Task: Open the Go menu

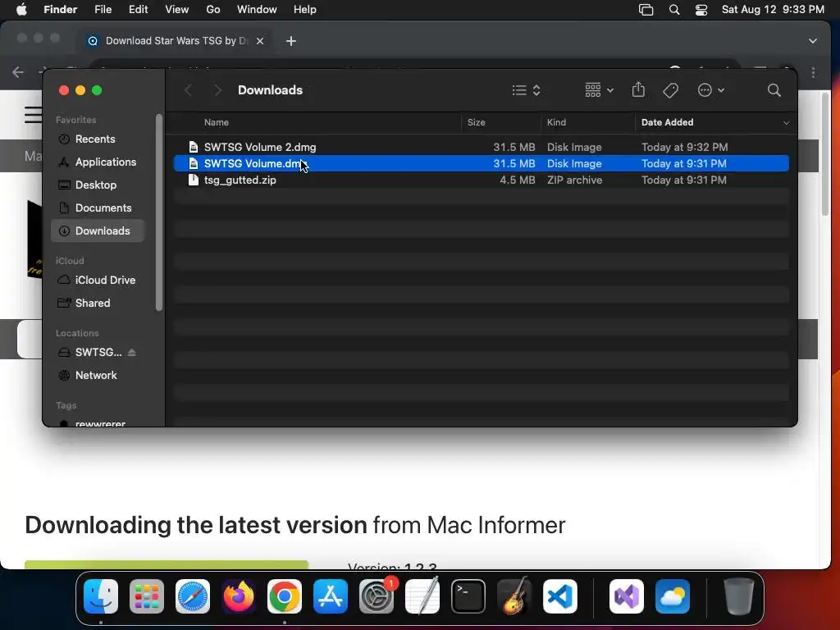Action: [x=213, y=9]
